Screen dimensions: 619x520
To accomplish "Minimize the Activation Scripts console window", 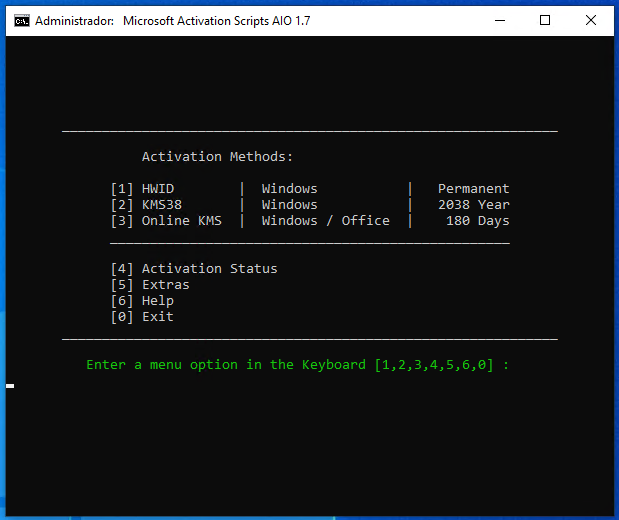I will 499,20.
